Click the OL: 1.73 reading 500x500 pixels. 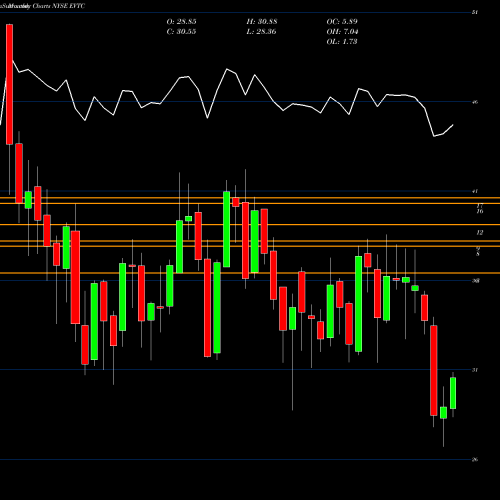[x=342, y=42]
